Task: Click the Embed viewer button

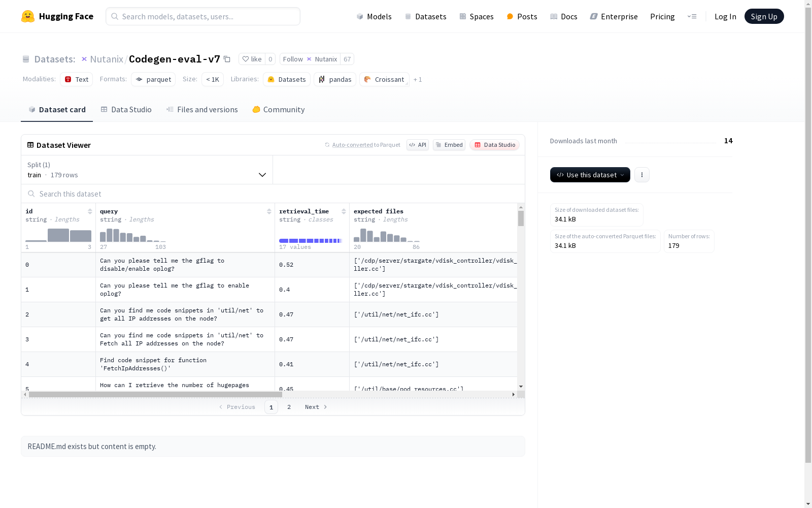Action: (x=449, y=145)
